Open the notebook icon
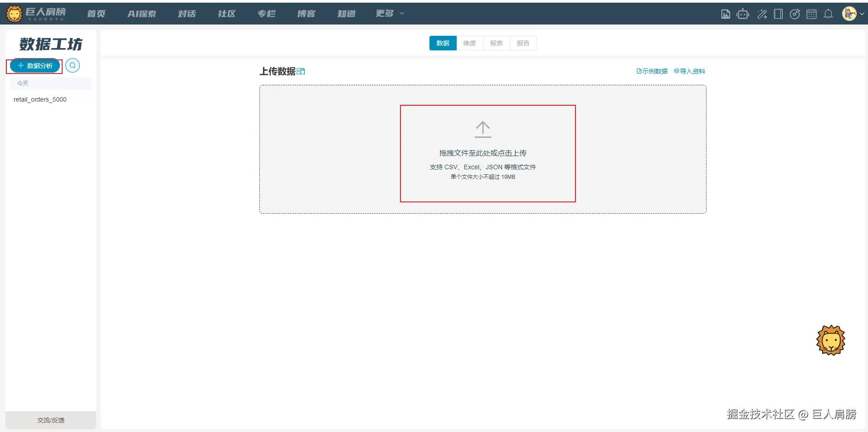This screenshot has height=432, width=868. tap(778, 14)
